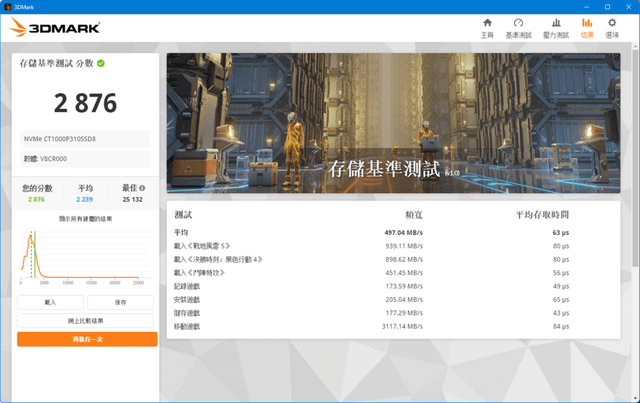
Task: Open the Benchmarks gauge icon
Action: click(518, 23)
